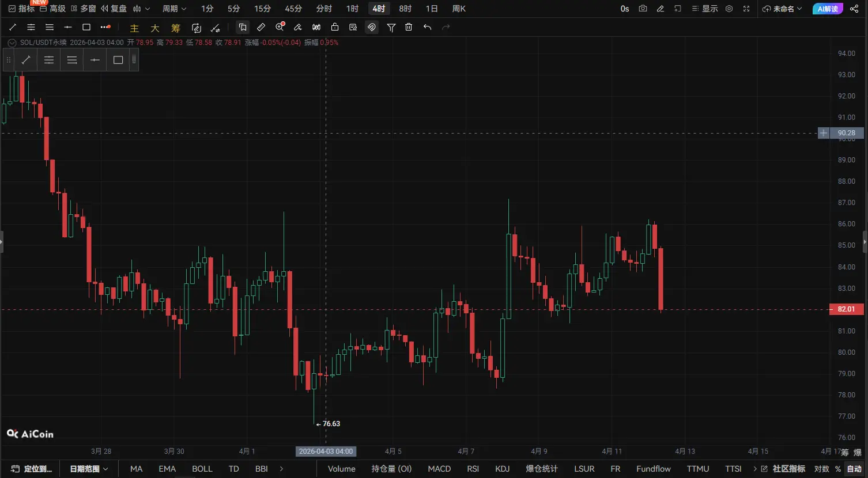This screenshot has height=478, width=868.
Task: Toggle 自动 auto scale
Action: point(854,469)
